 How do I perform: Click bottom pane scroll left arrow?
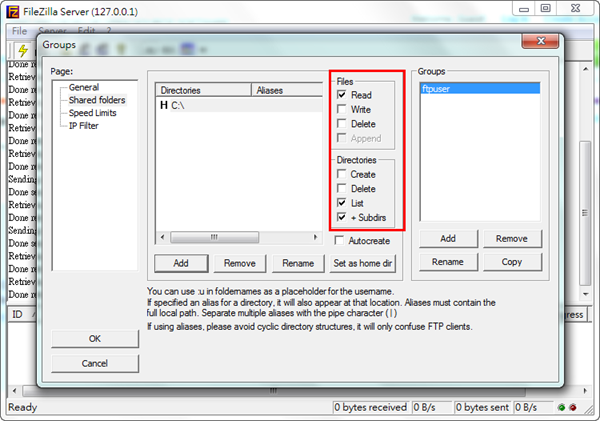15,391
